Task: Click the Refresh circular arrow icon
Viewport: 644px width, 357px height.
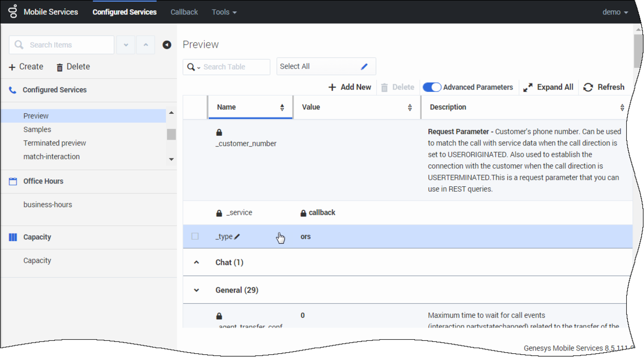Action: point(588,87)
